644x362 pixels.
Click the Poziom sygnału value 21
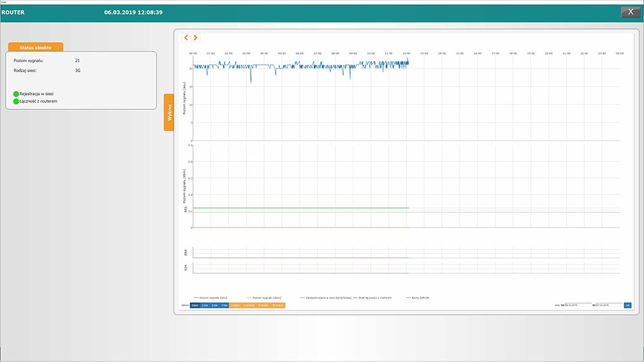[77, 61]
